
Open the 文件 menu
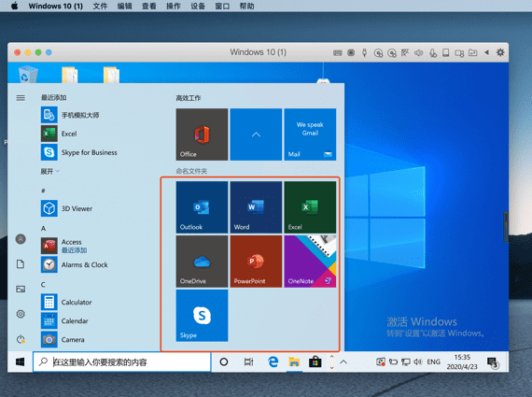coord(100,7)
